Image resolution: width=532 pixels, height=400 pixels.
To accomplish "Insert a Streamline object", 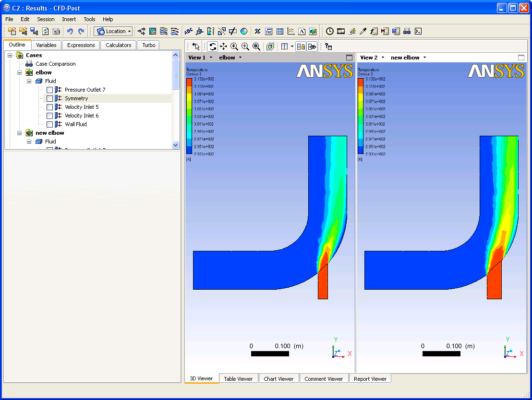I will [x=164, y=31].
